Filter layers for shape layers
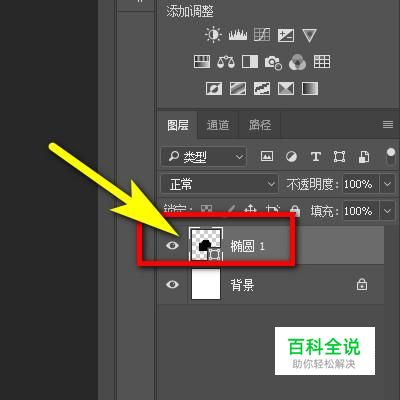 click(x=339, y=156)
